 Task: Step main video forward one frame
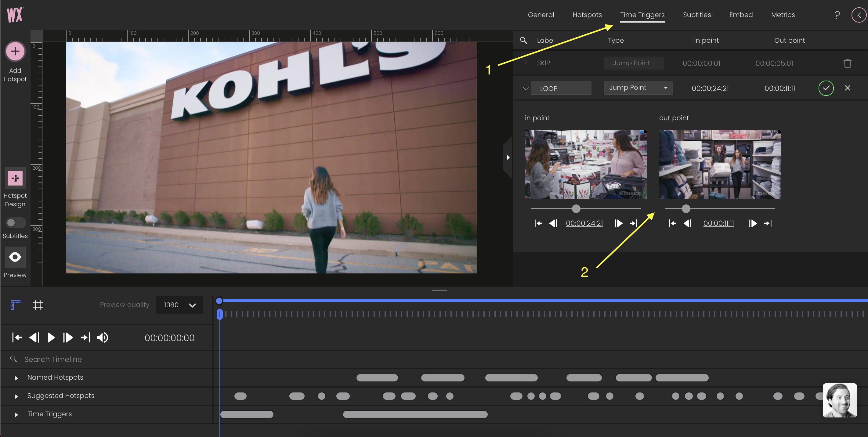pyautogui.click(x=68, y=337)
